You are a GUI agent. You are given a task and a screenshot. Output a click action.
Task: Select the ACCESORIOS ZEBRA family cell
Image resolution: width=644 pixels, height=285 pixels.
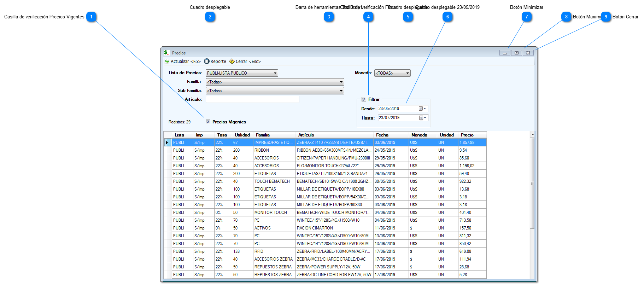(274, 259)
